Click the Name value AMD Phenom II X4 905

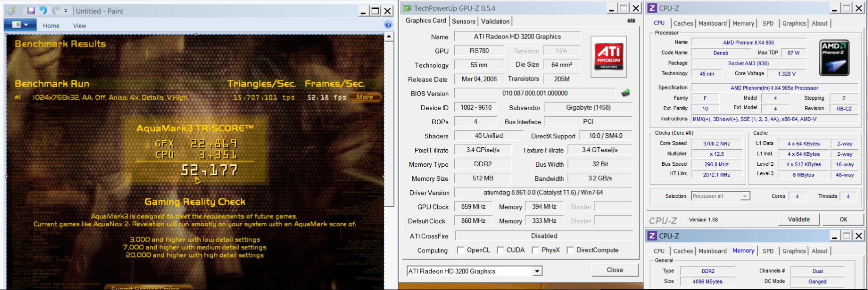coord(748,43)
